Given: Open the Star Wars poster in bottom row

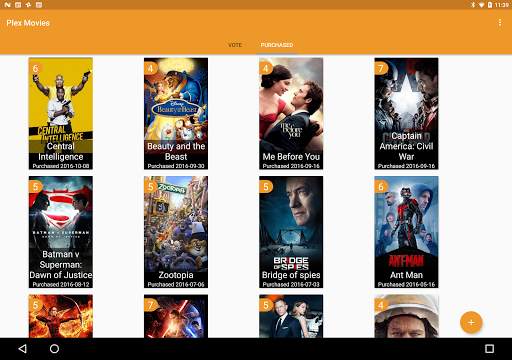Looking at the screenshot, I should [x=176, y=316].
